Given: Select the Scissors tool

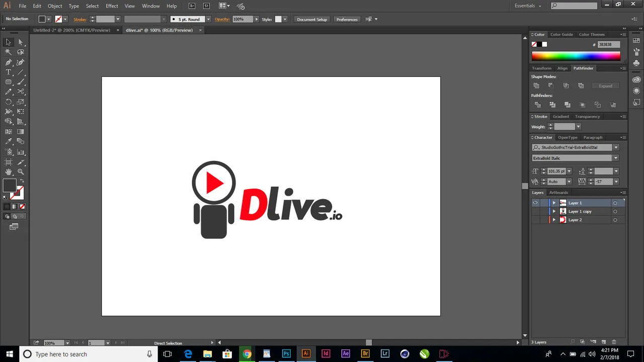Looking at the screenshot, I should [x=21, y=92].
